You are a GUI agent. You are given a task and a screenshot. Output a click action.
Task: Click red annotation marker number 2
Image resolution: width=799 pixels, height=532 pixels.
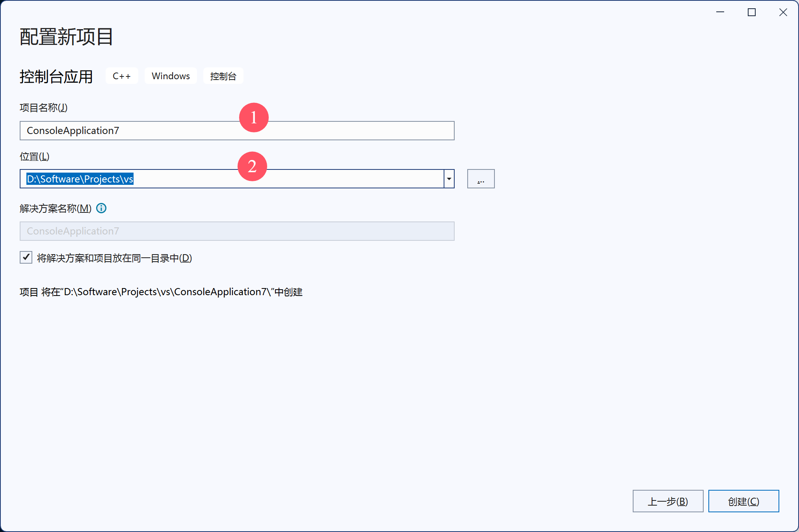pyautogui.click(x=252, y=166)
